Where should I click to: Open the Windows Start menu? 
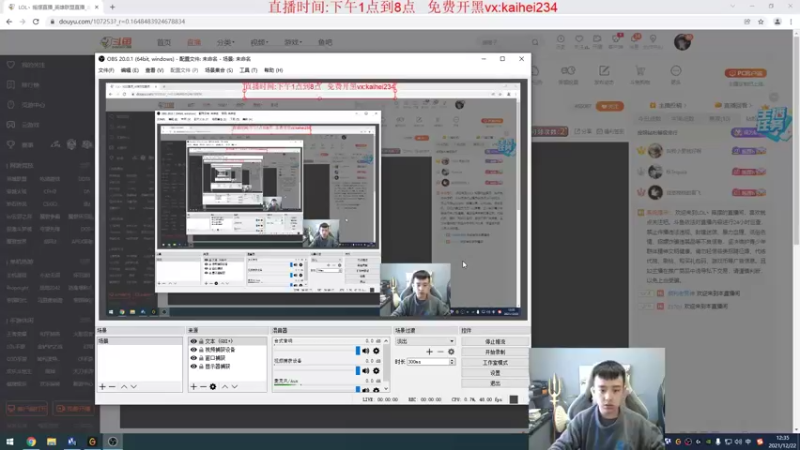(10, 441)
